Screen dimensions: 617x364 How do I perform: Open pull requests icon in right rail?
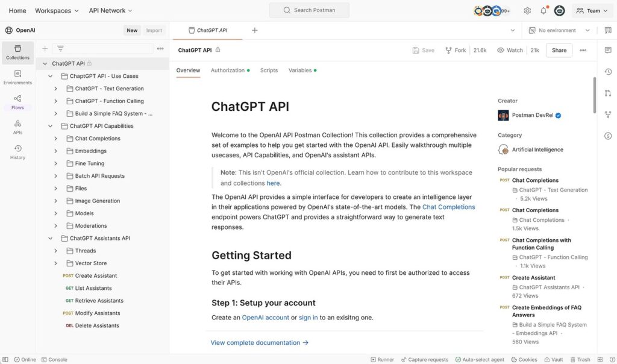608,93
